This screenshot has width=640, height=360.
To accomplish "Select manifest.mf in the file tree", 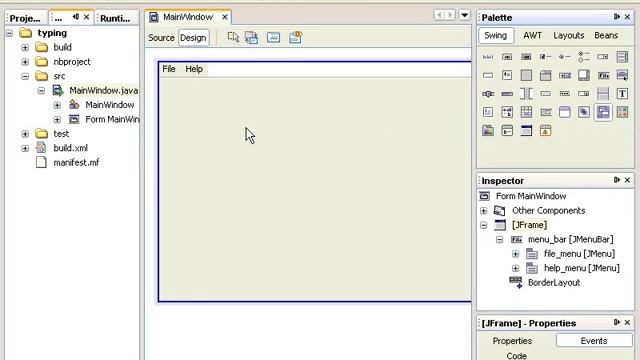I will [x=76, y=162].
